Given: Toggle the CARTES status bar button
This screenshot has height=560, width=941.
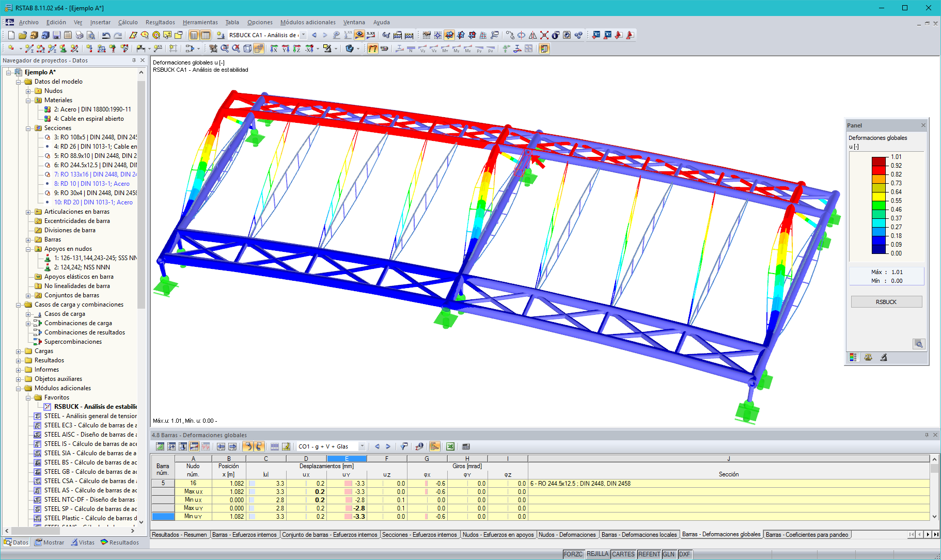Looking at the screenshot, I should 623,554.
